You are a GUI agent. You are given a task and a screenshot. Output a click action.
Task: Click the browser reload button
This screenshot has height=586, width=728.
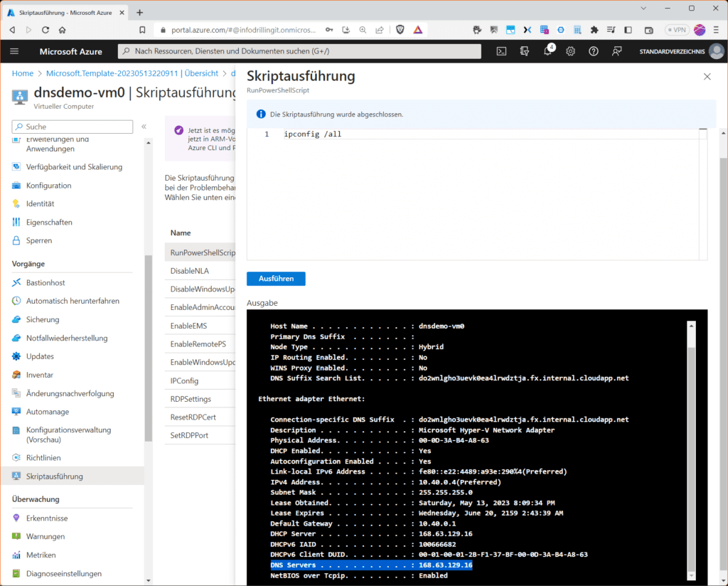(x=45, y=30)
